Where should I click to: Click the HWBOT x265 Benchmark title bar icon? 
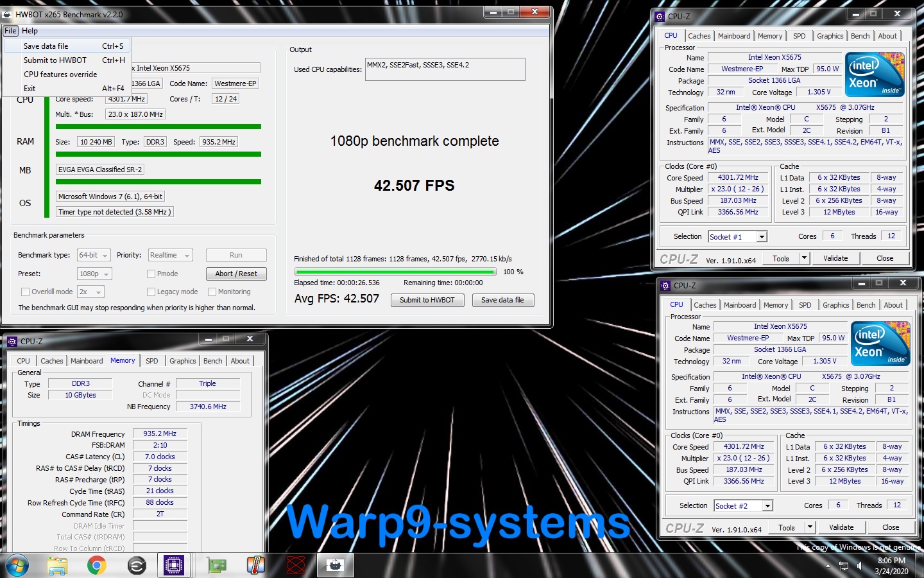point(7,14)
